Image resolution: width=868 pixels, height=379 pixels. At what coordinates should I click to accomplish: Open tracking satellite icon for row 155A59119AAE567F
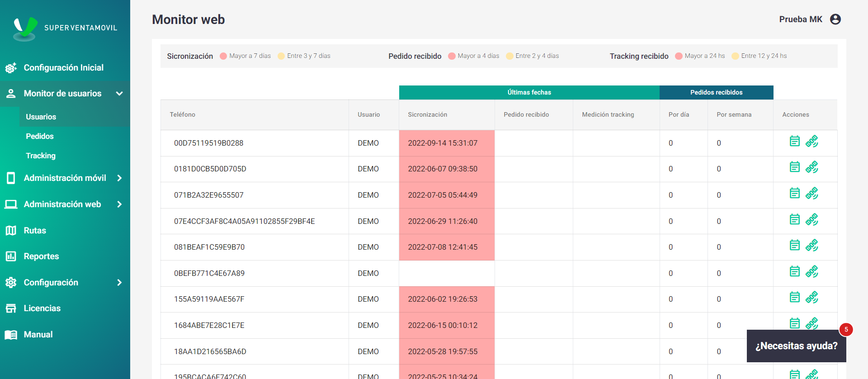[812, 298]
